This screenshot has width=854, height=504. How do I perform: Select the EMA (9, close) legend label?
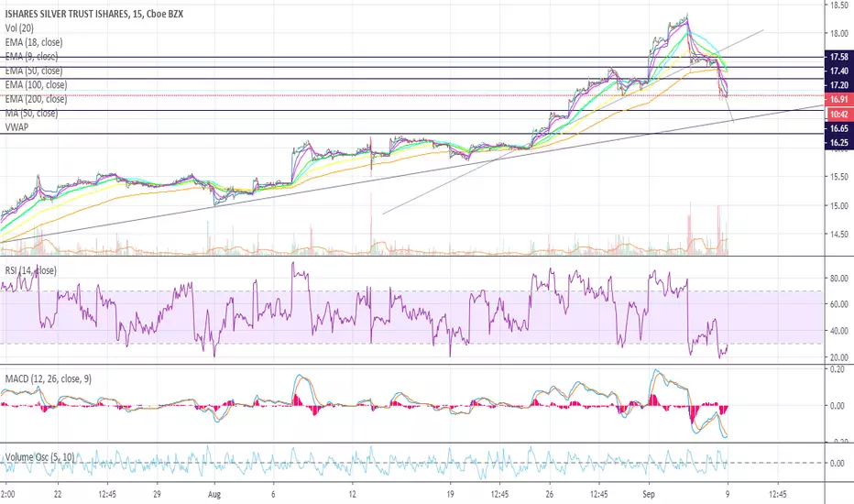31,56
